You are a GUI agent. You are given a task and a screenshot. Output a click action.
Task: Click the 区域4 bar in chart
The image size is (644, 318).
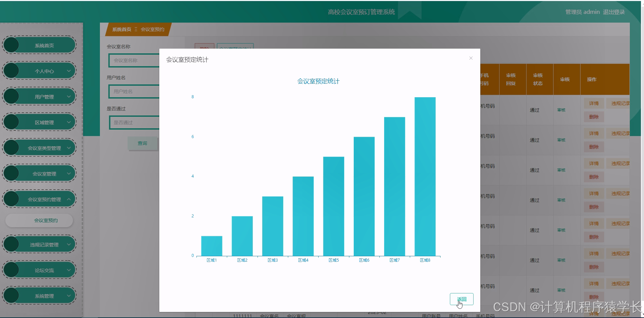click(x=303, y=216)
